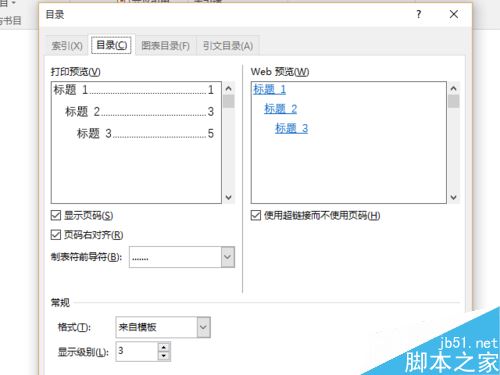The image size is (500, 375).
Task: Click the 标题 3 row in print preview
Action: 145,133
